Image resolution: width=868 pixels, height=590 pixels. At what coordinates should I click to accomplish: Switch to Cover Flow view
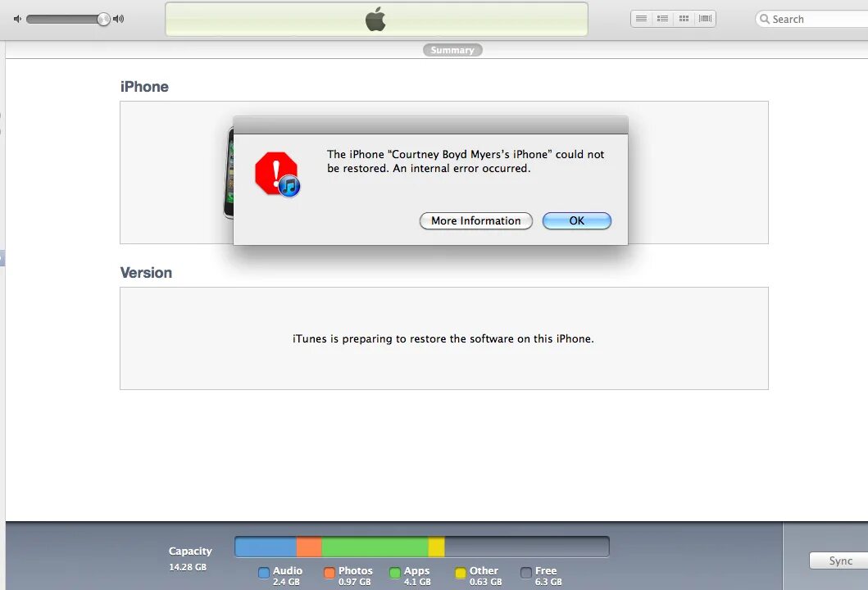[705, 18]
